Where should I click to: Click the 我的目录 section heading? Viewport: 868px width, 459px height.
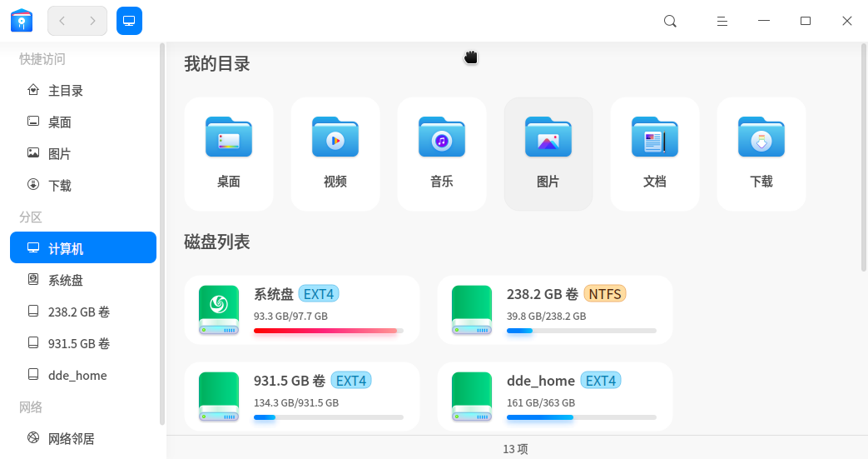[x=217, y=64]
